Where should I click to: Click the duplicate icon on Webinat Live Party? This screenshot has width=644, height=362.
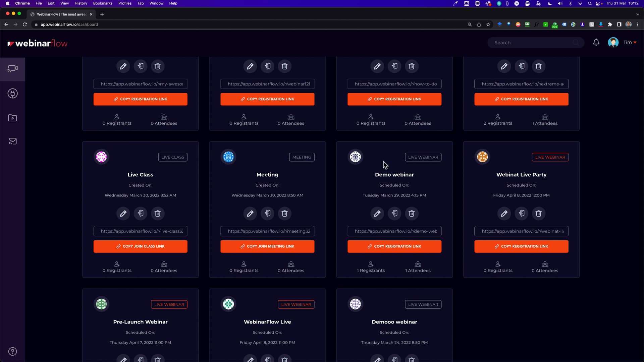pyautogui.click(x=522, y=214)
